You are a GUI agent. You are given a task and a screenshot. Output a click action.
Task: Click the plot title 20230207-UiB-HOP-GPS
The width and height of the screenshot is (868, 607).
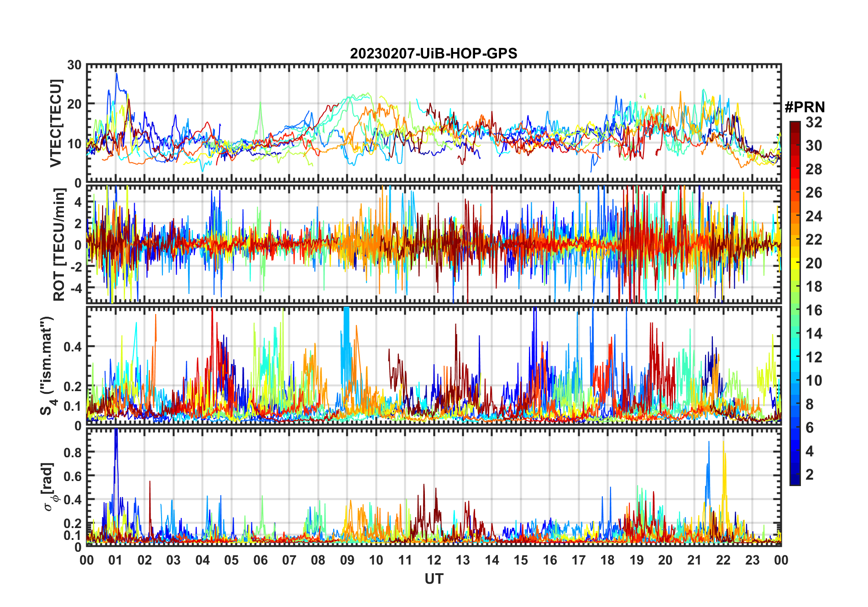(434, 53)
